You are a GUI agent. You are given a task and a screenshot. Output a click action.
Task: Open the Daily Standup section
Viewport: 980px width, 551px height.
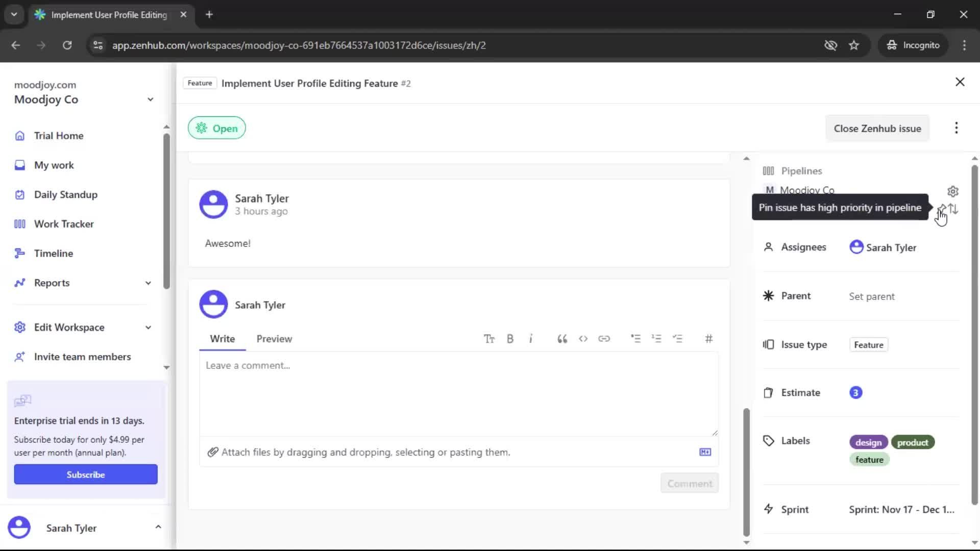[65, 194]
